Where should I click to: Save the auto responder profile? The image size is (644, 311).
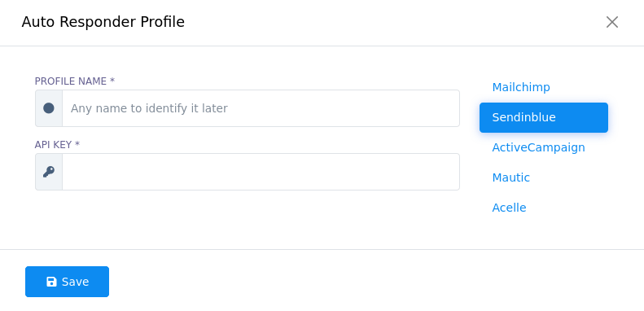point(68,282)
